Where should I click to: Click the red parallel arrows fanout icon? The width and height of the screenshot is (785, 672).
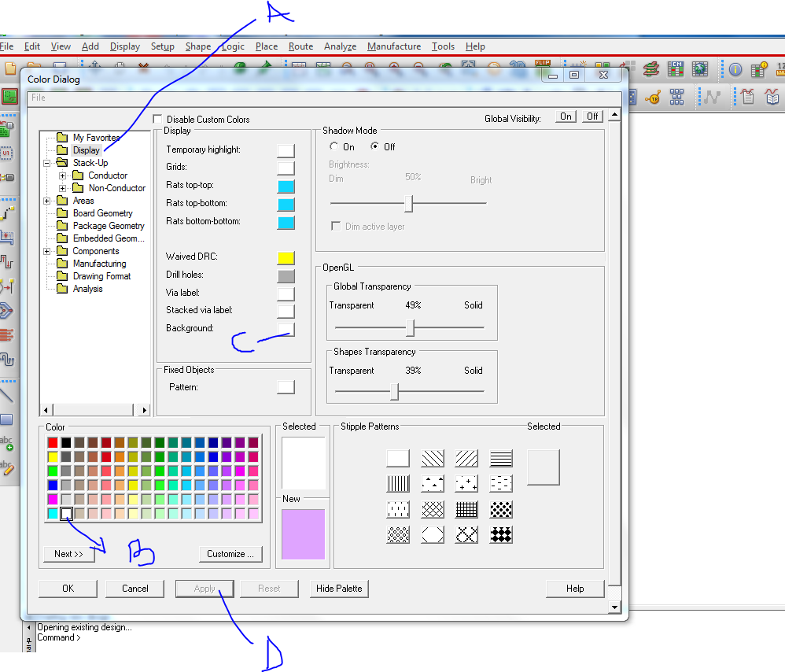pyautogui.click(x=7, y=334)
